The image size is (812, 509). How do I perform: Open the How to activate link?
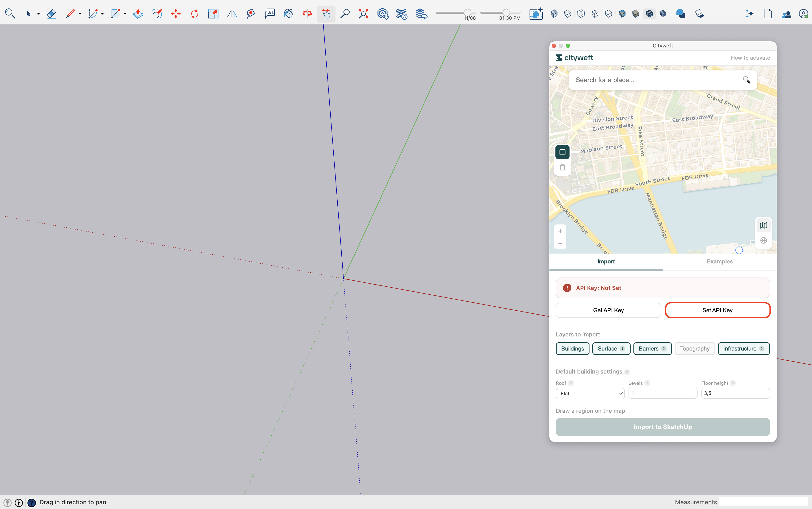(750, 58)
